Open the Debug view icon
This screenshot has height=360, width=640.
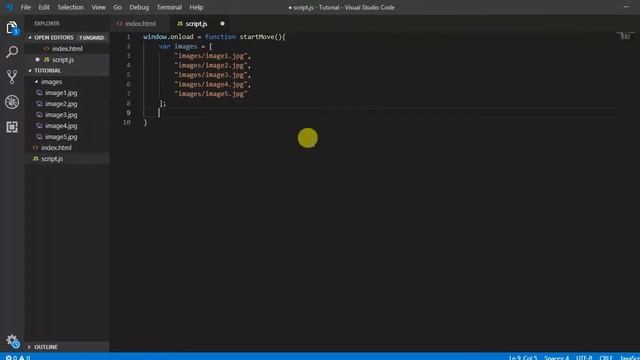pyautogui.click(x=12, y=102)
